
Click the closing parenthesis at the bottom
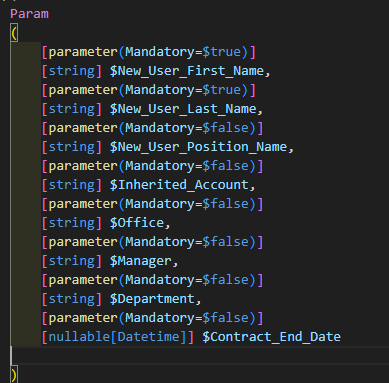pyautogui.click(x=14, y=375)
